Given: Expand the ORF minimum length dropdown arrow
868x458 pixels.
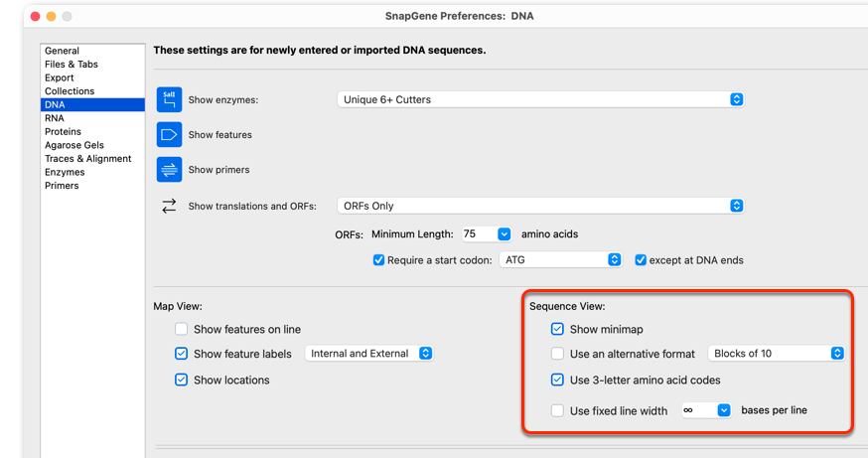Looking at the screenshot, I should coord(504,234).
